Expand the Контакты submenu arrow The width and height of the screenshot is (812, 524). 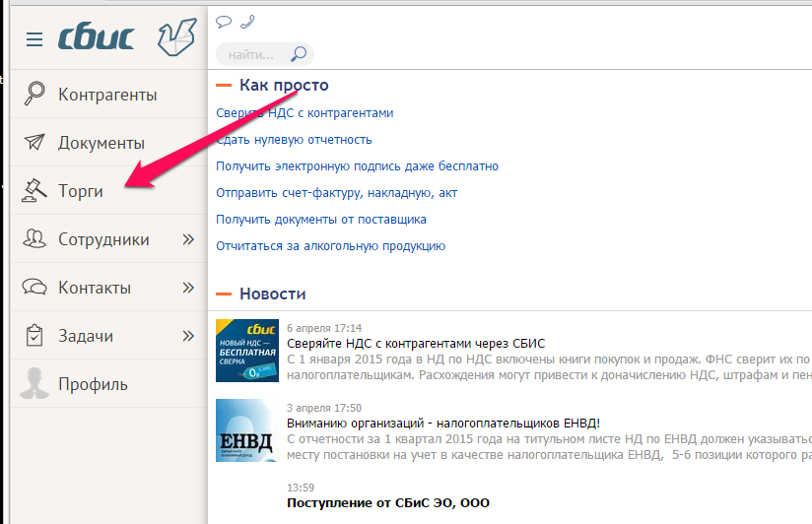188,288
